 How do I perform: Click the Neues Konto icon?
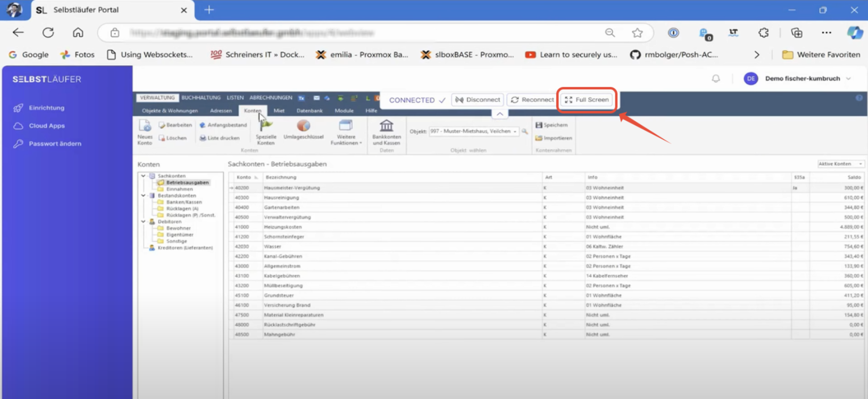pos(145,126)
